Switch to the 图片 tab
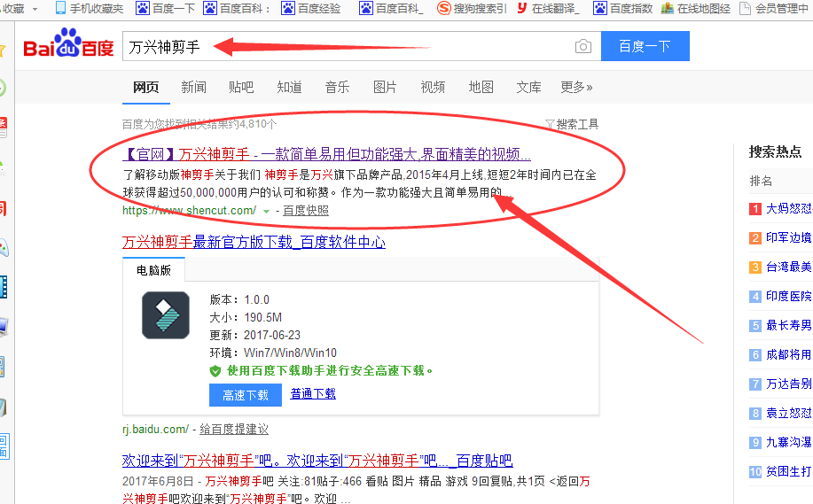This screenshot has height=504, width=813. pyautogui.click(x=385, y=87)
